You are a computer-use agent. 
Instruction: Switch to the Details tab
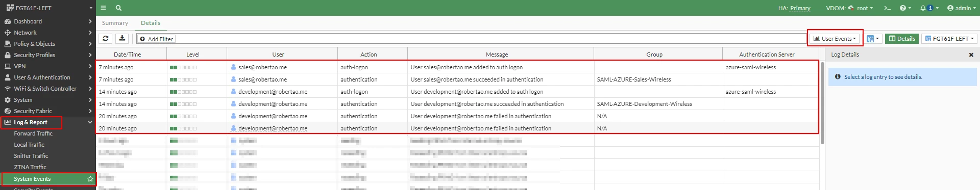coord(151,23)
